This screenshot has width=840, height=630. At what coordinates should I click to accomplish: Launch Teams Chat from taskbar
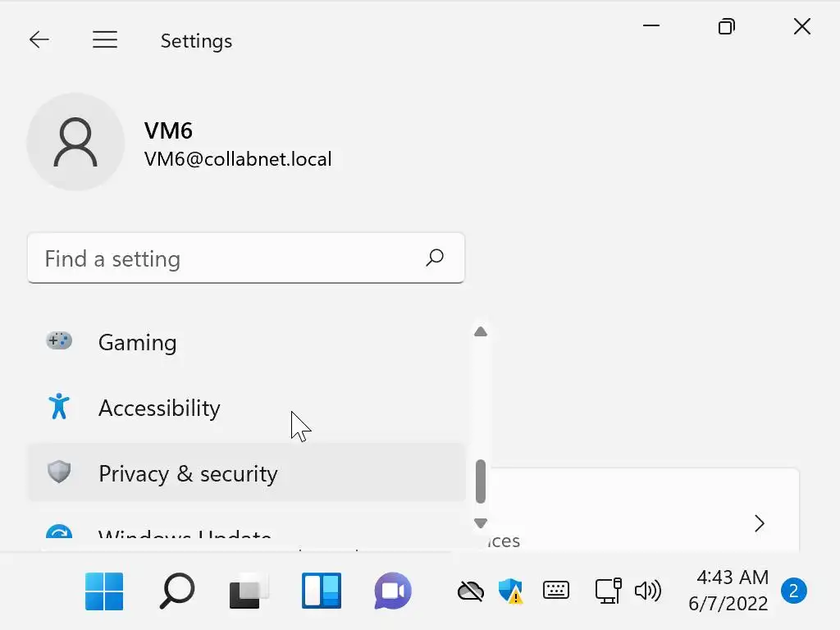(x=393, y=591)
